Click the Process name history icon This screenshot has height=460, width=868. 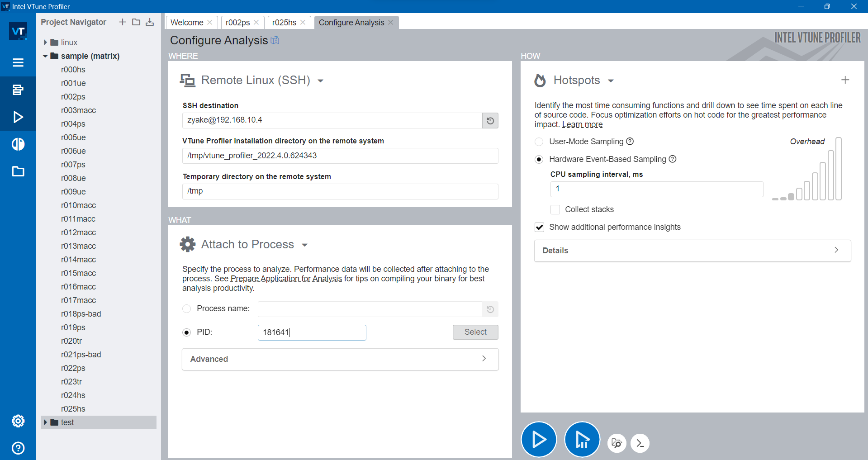tap(490, 309)
